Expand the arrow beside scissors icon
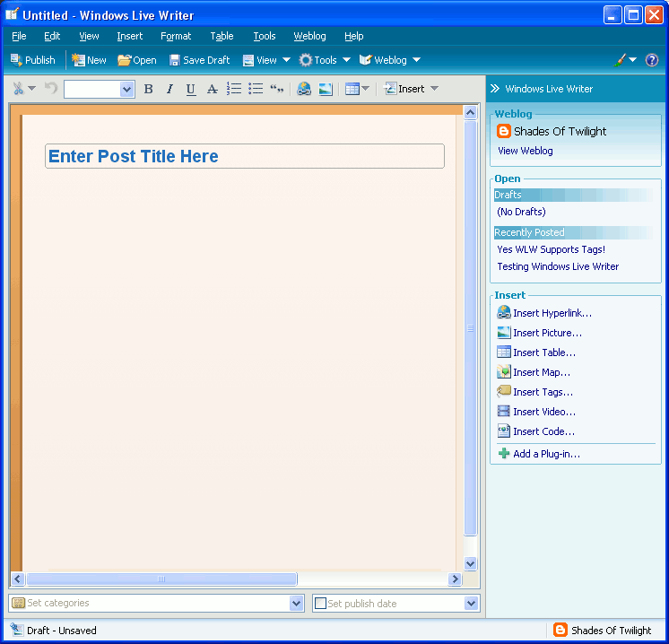 point(32,89)
